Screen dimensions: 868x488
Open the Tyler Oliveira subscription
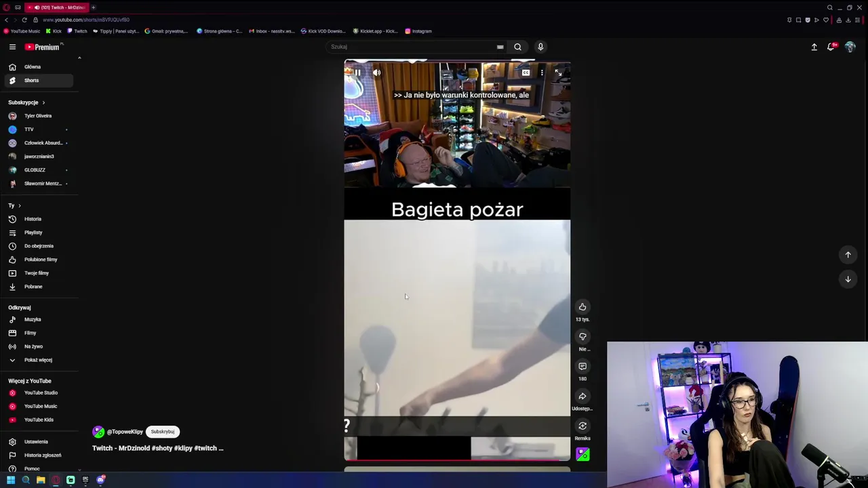click(x=39, y=116)
